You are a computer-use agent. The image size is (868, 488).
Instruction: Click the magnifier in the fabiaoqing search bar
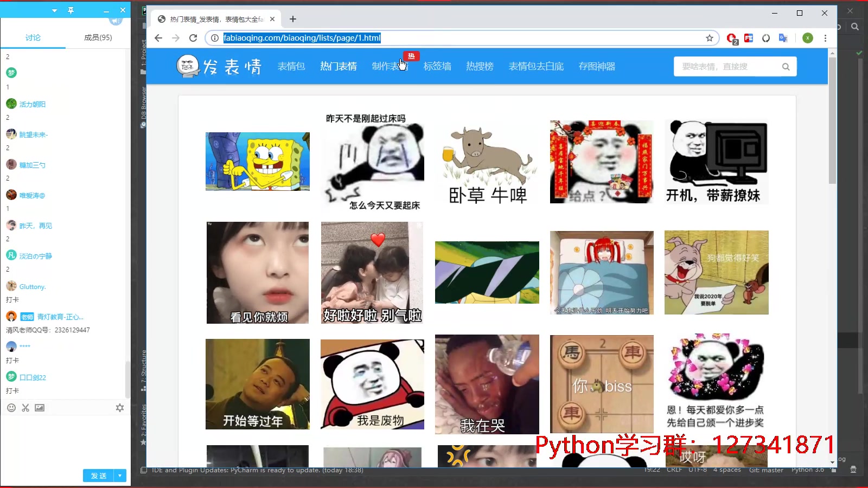(x=786, y=66)
